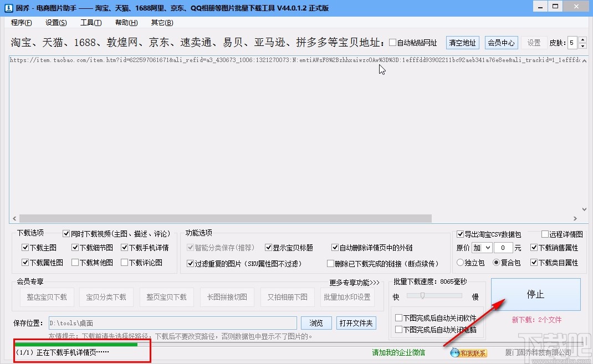Decrease skin number with down stepper

tap(583, 46)
